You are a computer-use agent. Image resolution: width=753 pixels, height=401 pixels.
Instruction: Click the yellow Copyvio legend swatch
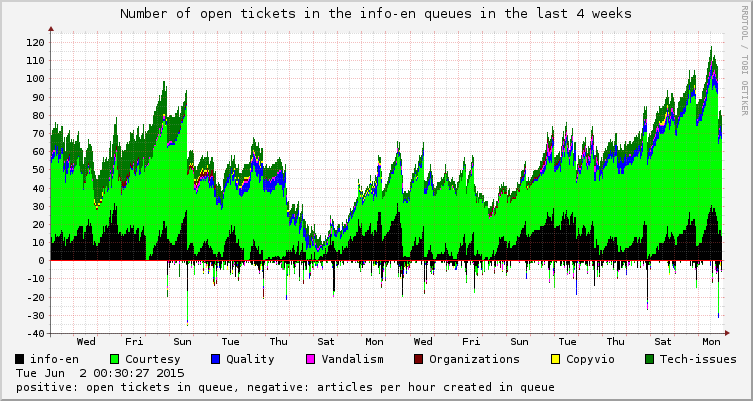(x=556, y=359)
